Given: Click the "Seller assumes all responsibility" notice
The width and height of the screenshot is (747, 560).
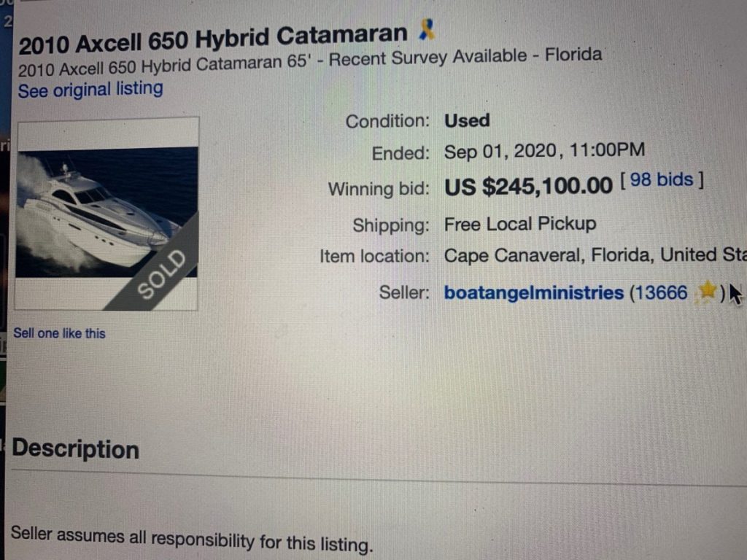Looking at the screenshot, I should (192, 539).
